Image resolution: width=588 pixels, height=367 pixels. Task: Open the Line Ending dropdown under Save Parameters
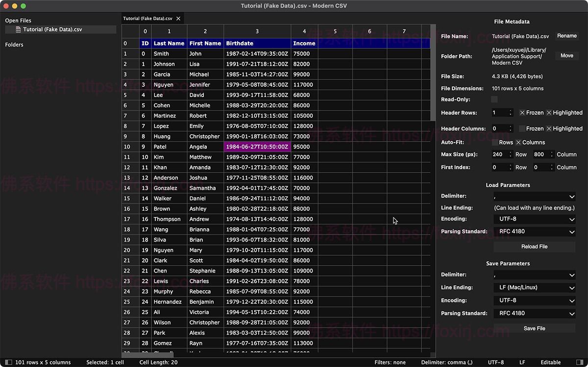coord(534,287)
